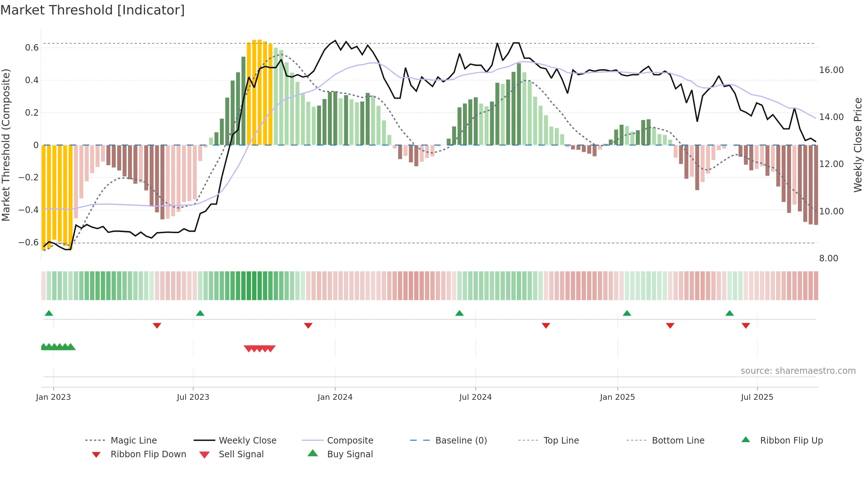Toggle the Sell Signal legend entry
The height and width of the screenshot is (488, 868).
(x=231, y=454)
